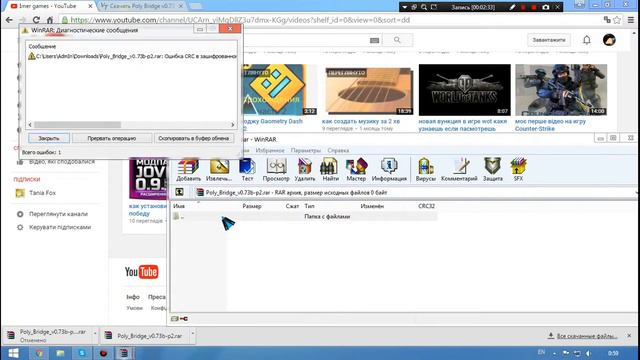The height and width of the screenshot is (360, 640).
Task: Bookmark page with the star icon
Action: coord(617,20)
